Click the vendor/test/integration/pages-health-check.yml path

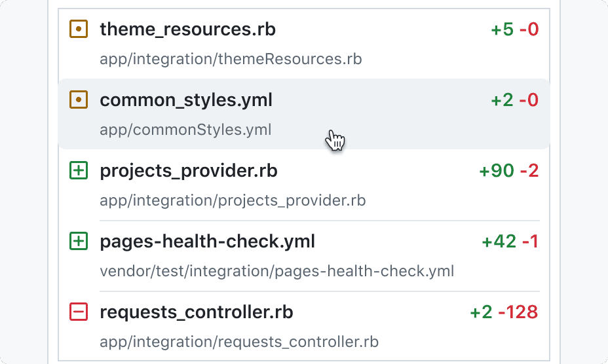pos(277,271)
